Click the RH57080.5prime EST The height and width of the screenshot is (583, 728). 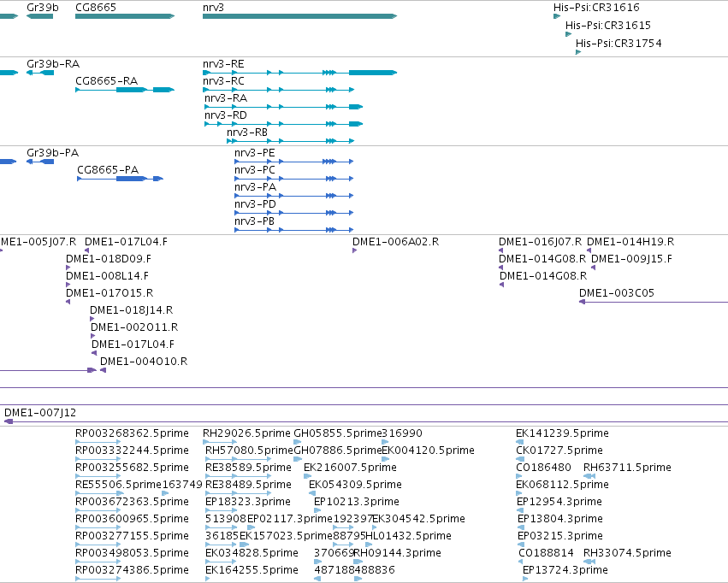coord(249,450)
